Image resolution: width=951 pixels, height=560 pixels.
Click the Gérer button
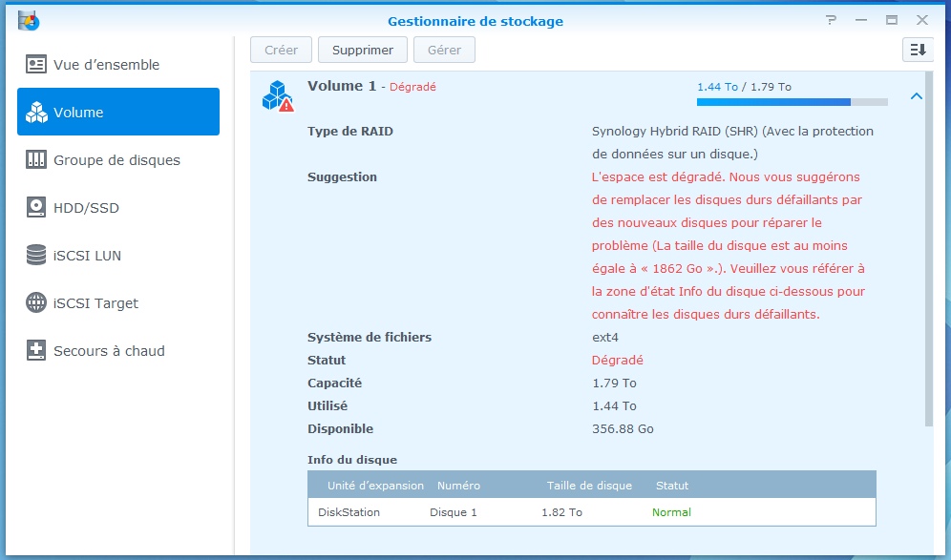tap(444, 50)
